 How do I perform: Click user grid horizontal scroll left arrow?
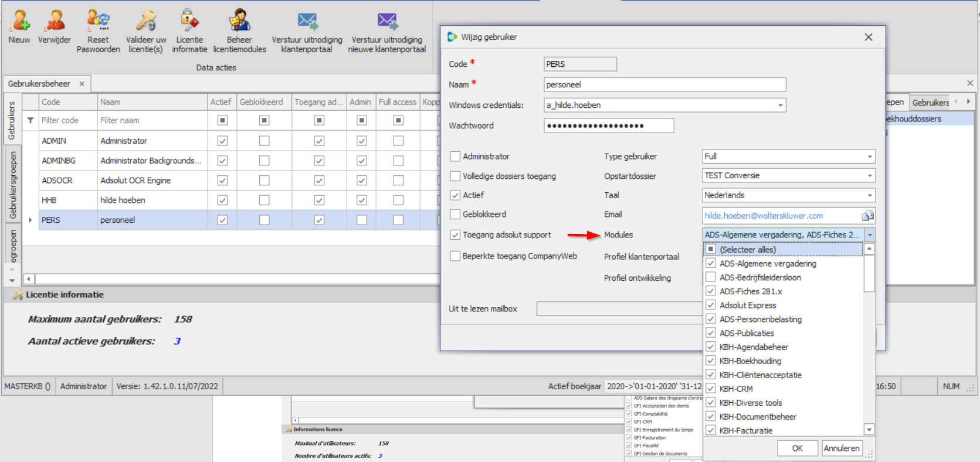tap(29, 279)
